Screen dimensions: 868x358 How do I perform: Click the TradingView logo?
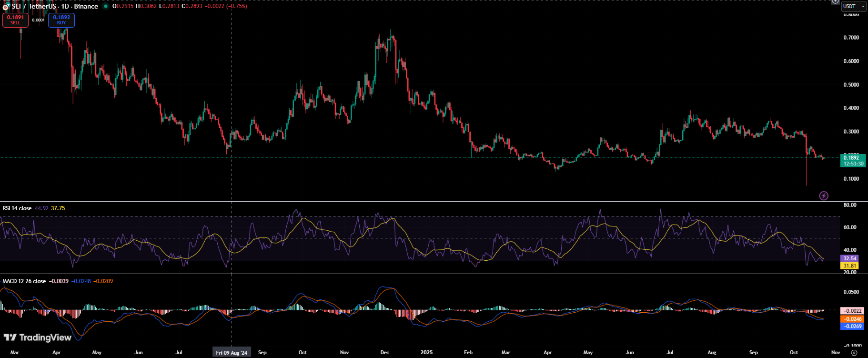pos(38,338)
